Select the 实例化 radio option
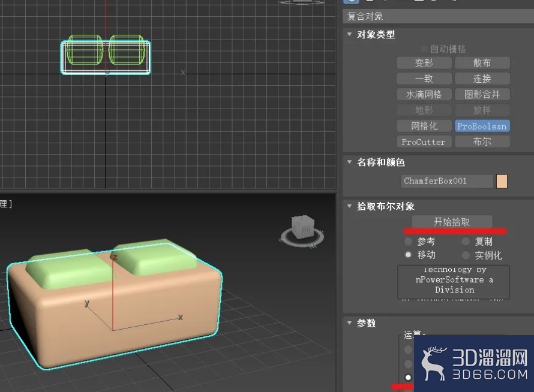This screenshot has width=534, height=392. tap(466, 255)
